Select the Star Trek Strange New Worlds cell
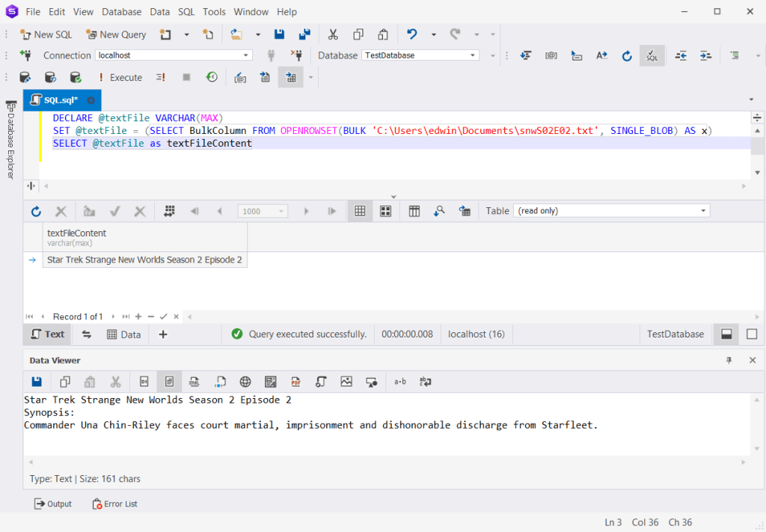Image resolution: width=766 pixels, height=532 pixels. (x=145, y=260)
